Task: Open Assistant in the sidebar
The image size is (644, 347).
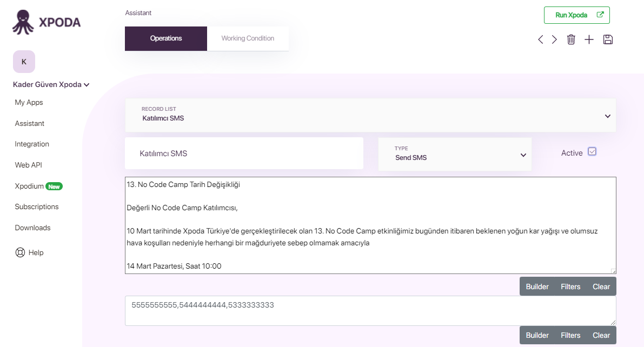Action: pos(30,124)
